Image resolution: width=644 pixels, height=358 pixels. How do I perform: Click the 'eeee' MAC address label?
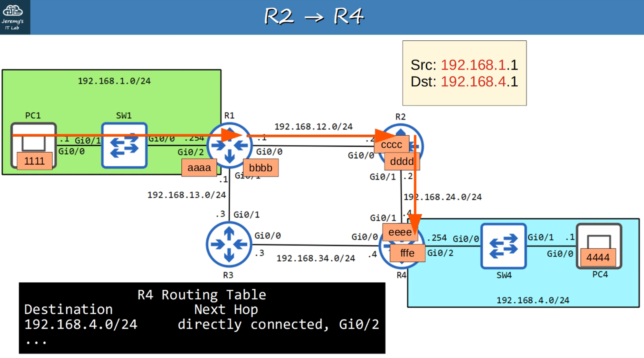coord(400,232)
